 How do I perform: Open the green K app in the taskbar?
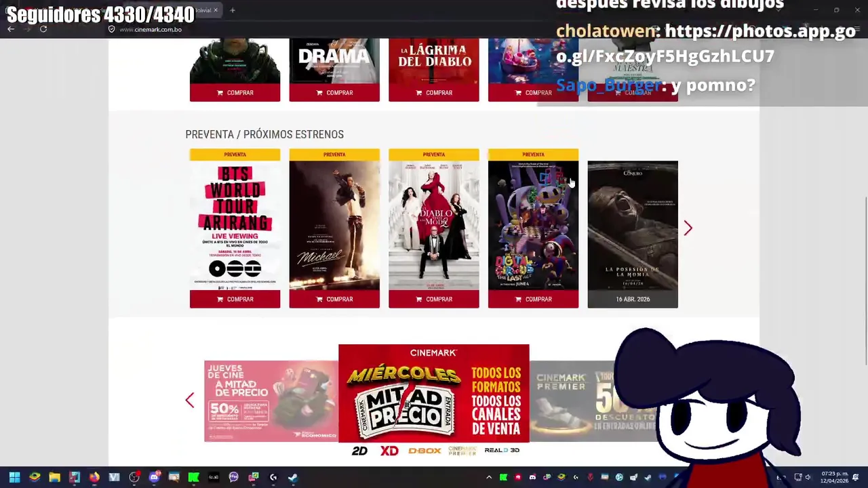pyautogui.click(x=193, y=477)
